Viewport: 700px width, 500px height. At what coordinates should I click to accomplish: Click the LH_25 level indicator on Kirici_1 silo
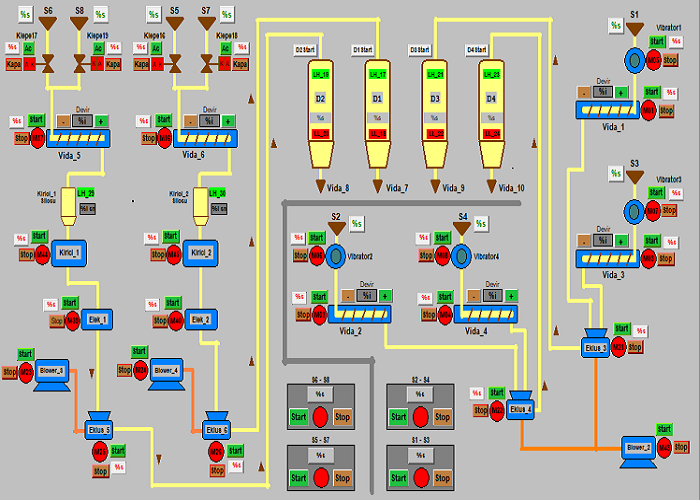pyautogui.click(x=87, y=192)
